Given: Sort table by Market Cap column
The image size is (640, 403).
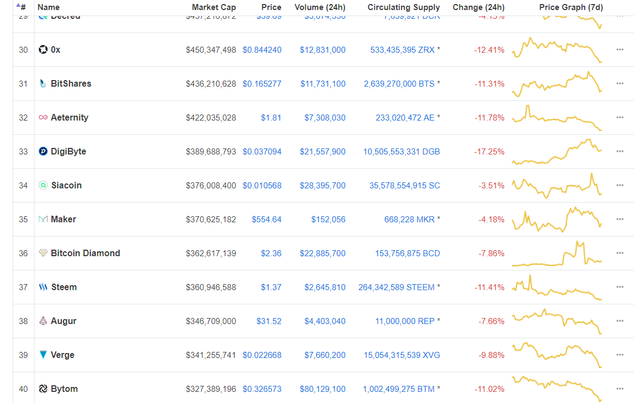Looking at the screenshot, I should (213, 7).
